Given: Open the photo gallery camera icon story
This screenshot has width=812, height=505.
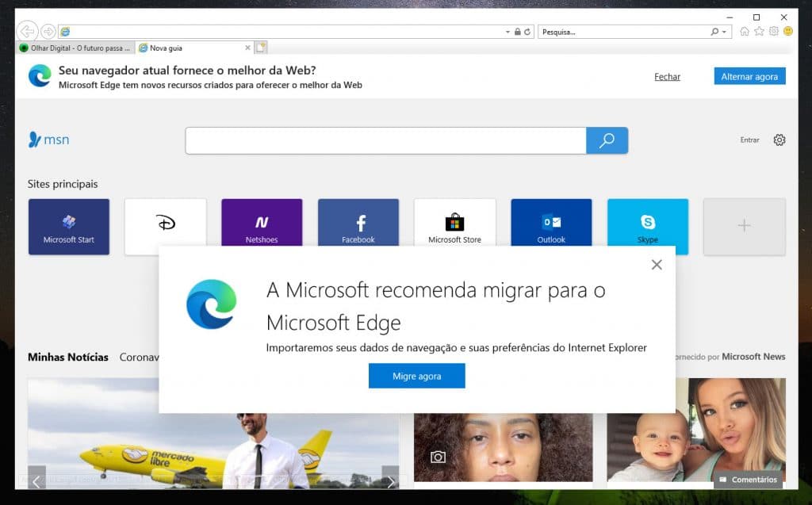Looking at the screenshot, I should [x=438, y=457].
